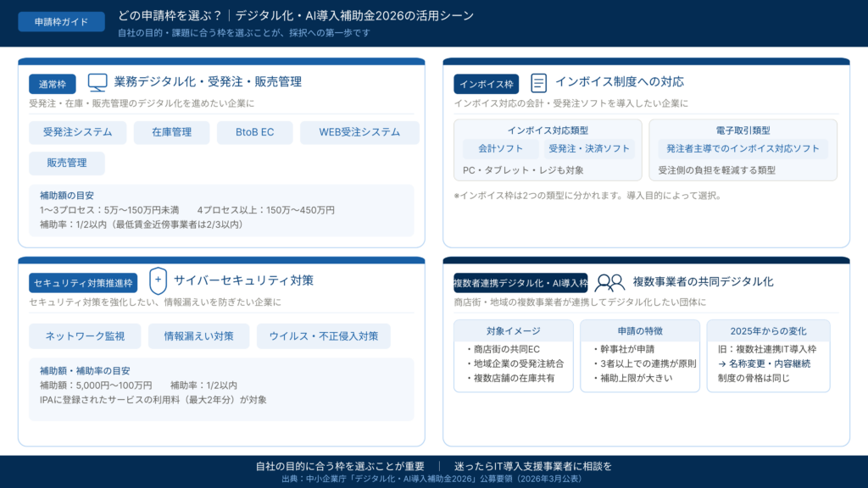The image size is (868, 488).
Task: Select the 販売管理 chip
Action: pos(67,163)
